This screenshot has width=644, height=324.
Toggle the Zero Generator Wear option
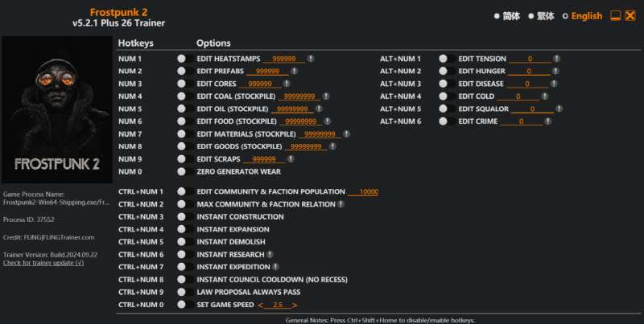(182, 171)
